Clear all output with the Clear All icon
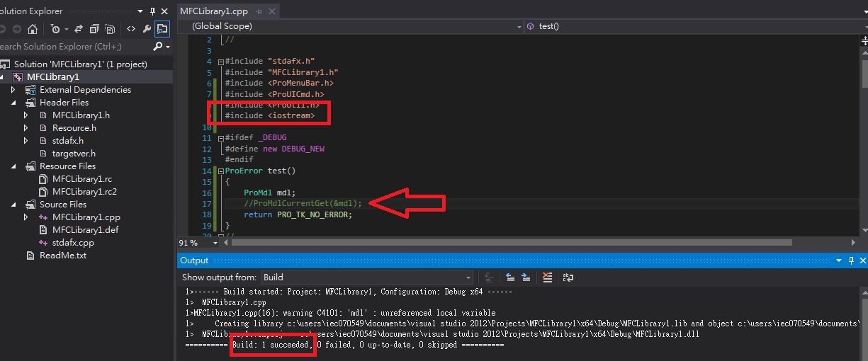The width and height of the screenshot is (868, 361). tap(547, 277)
